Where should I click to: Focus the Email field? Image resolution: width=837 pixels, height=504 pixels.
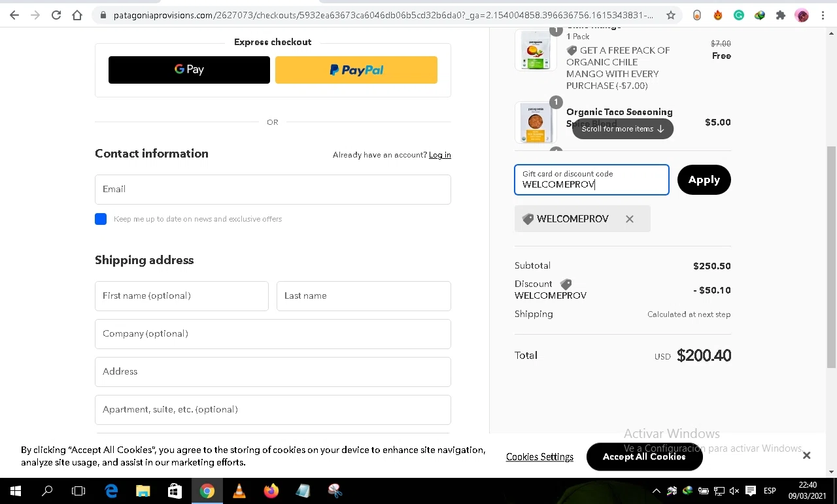click(x=273, y=189)
